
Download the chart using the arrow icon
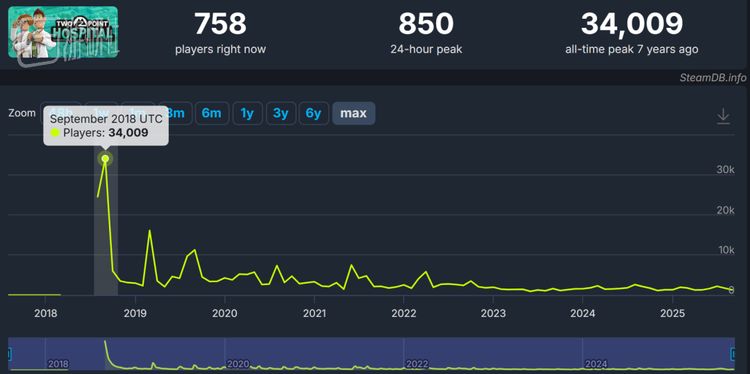click(x=723, y=116)
